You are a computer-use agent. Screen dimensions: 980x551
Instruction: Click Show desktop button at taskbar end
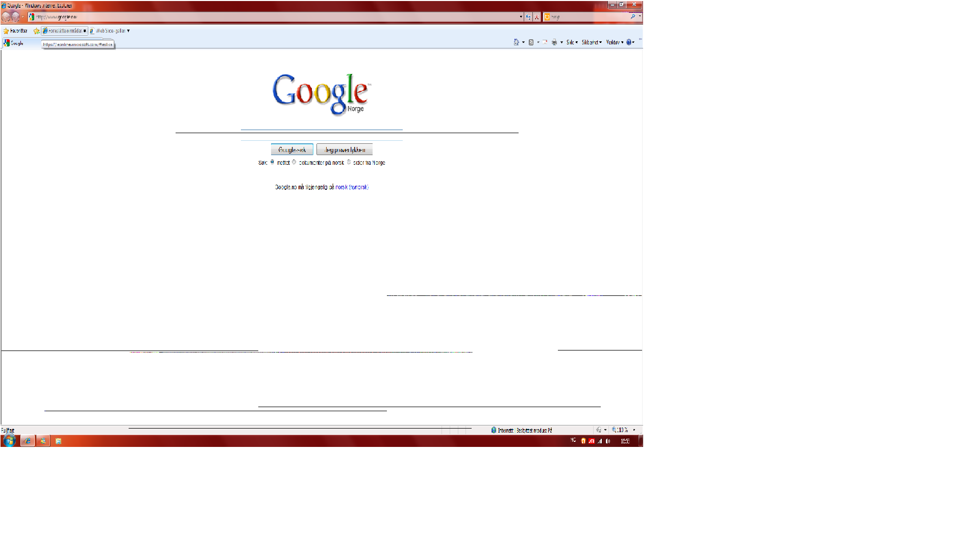pos(641,441)
